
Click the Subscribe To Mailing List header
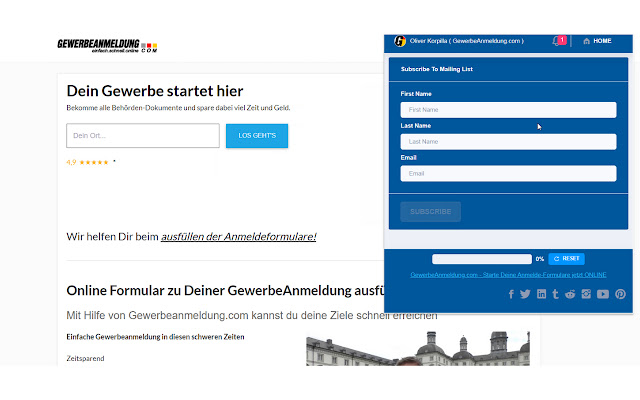pyautogui.click(x=437, y=69)
